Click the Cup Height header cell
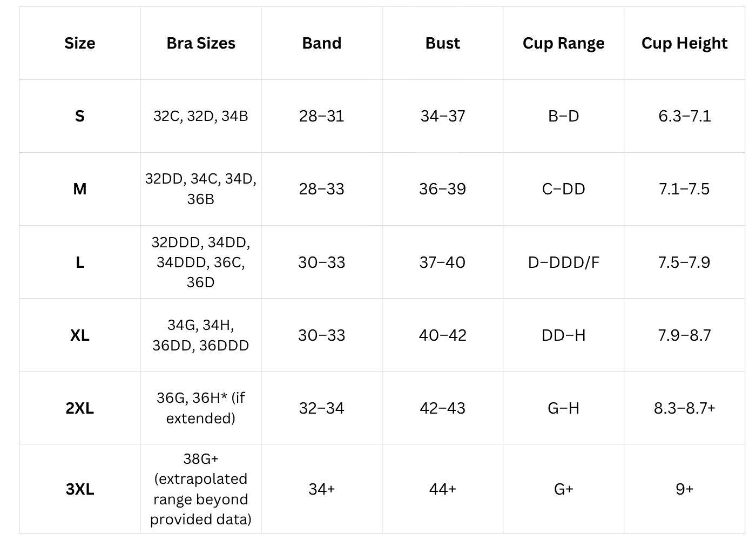This screenshot has width=756, height=540. click(x=684, y=43)
